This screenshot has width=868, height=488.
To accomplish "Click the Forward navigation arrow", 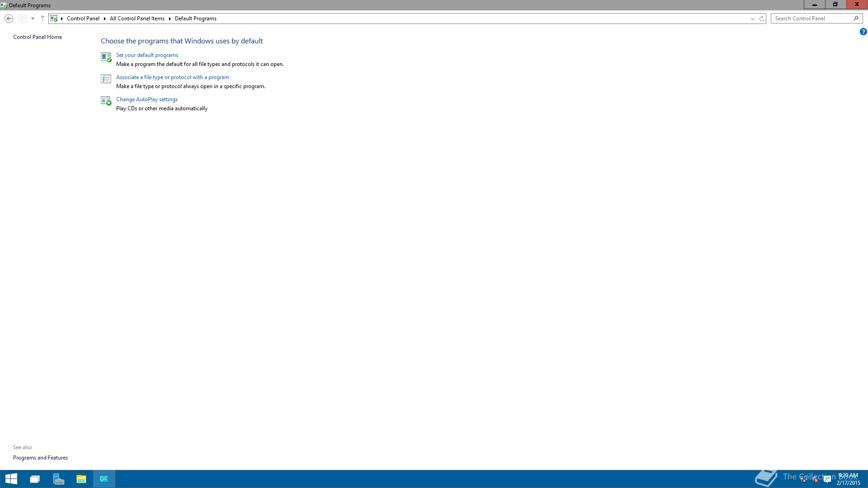I will tap(22, 19).
